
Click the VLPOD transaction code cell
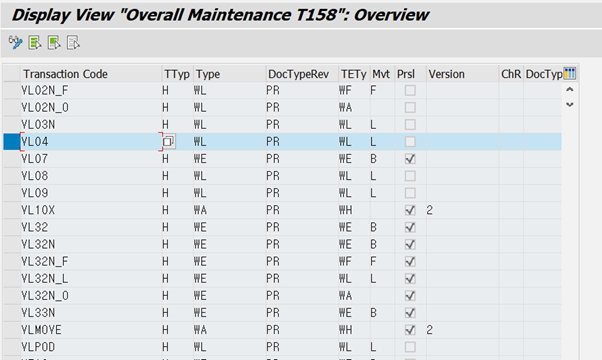coord(91,347)
